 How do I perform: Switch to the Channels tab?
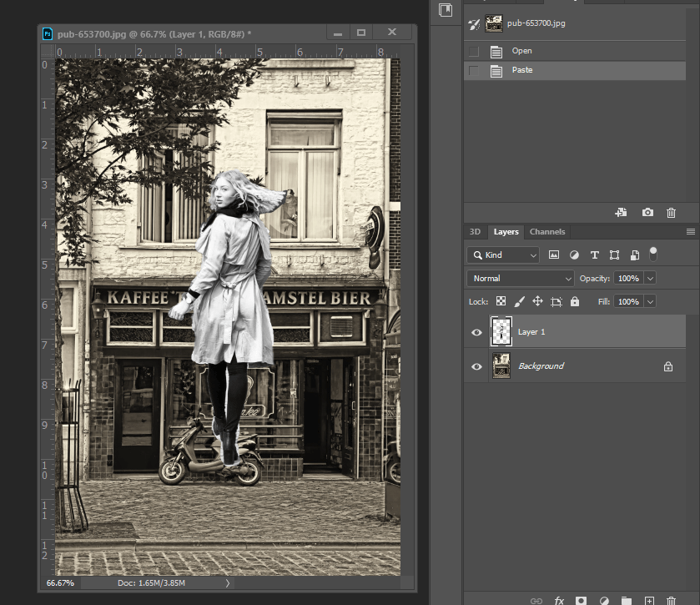[546, 232]
